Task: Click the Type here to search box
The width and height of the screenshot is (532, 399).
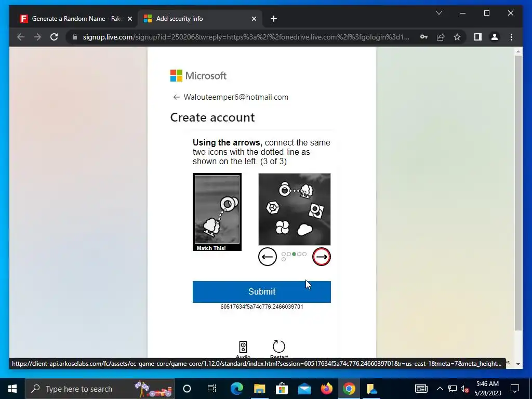Action: coord(100,389)
